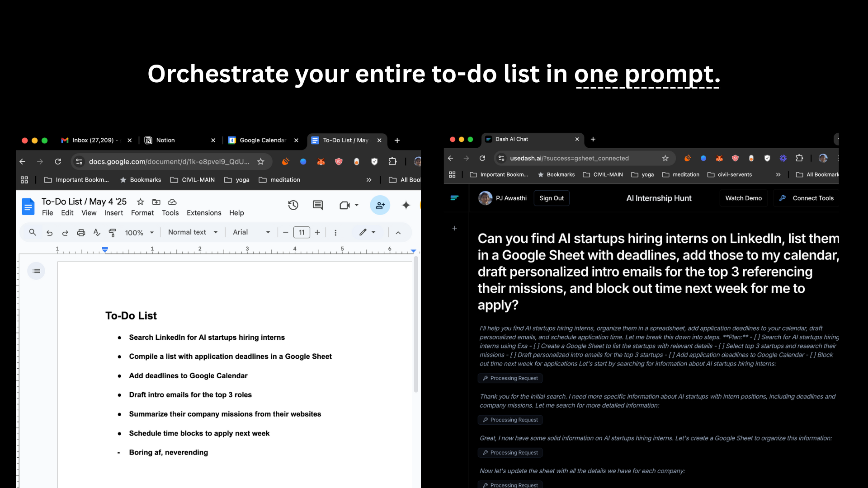The image size is (868, 488).
Task: Open Google Docs version history icon
Action: (x=293, y=206)
